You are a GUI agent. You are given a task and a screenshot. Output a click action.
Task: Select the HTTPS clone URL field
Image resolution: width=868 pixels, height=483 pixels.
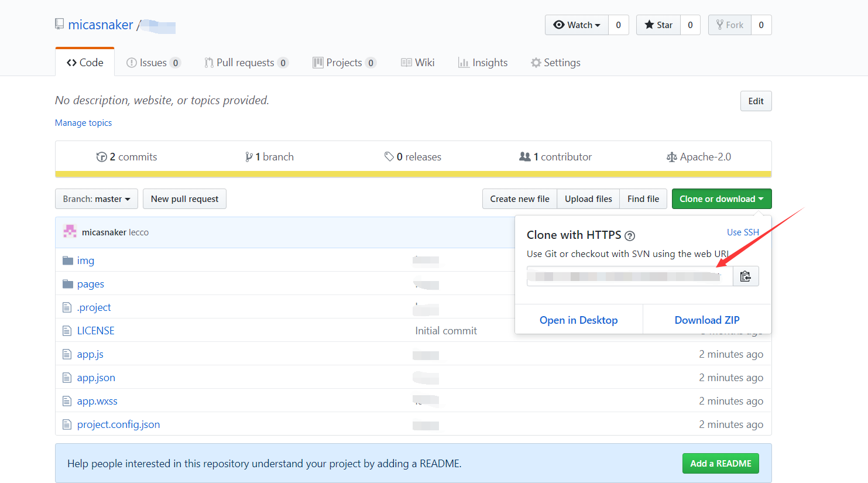(x=630, y=276)
